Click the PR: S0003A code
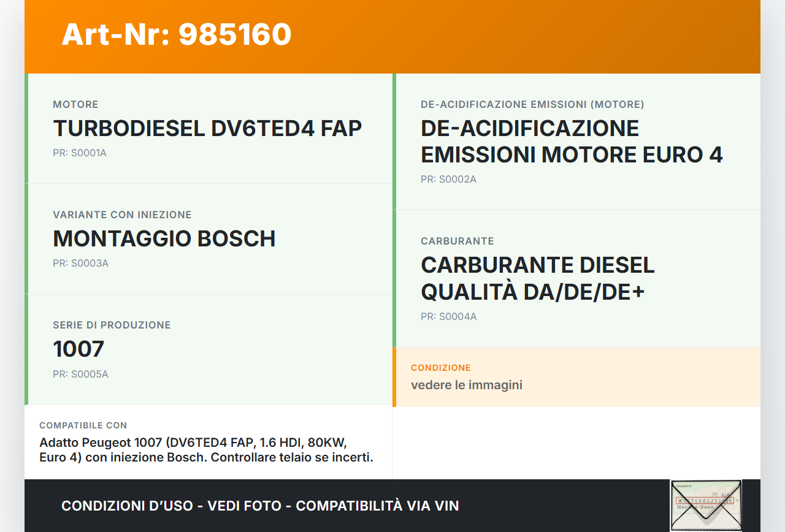The height and width of the screenshot is (532, 785). 80,264
